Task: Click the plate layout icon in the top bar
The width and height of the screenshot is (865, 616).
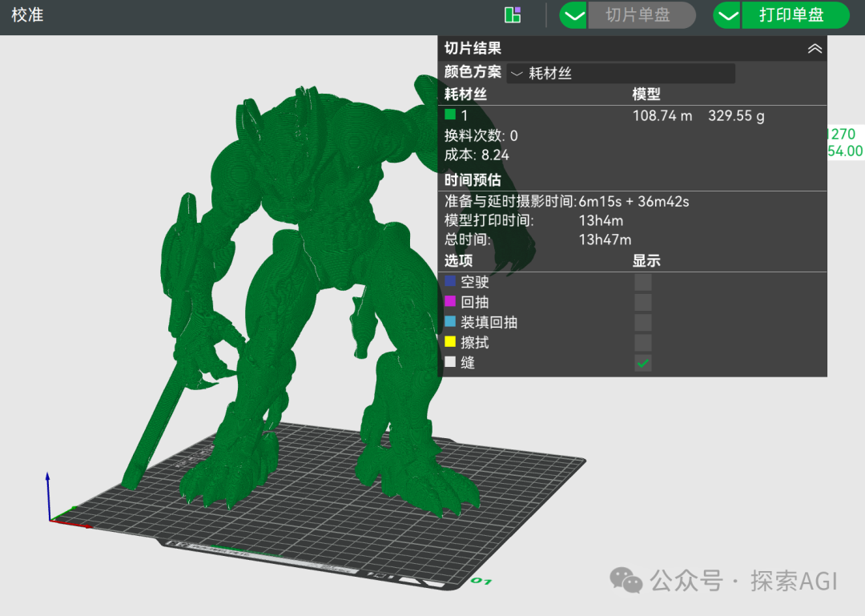Action: pos(512,14)
